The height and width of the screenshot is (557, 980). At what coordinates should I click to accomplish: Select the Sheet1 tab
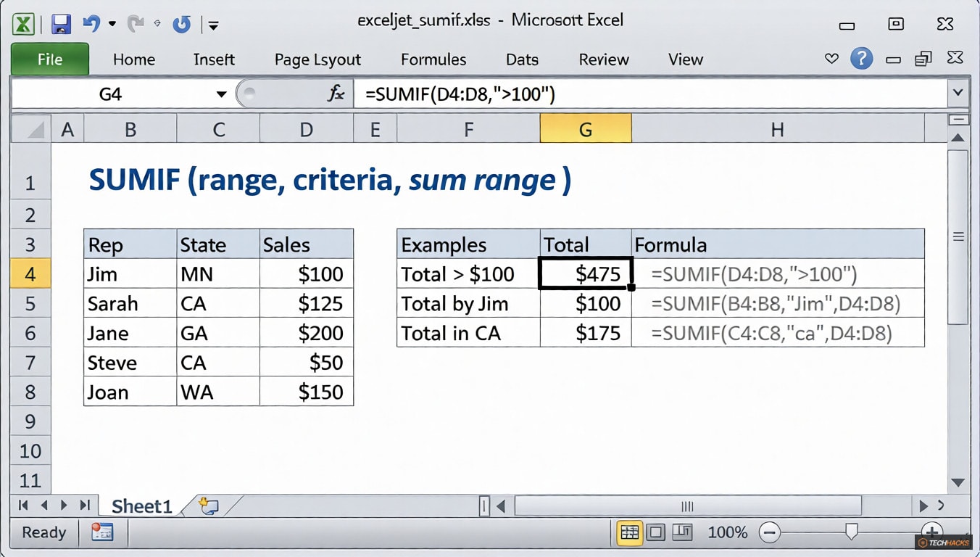click(x=142, y=506)
